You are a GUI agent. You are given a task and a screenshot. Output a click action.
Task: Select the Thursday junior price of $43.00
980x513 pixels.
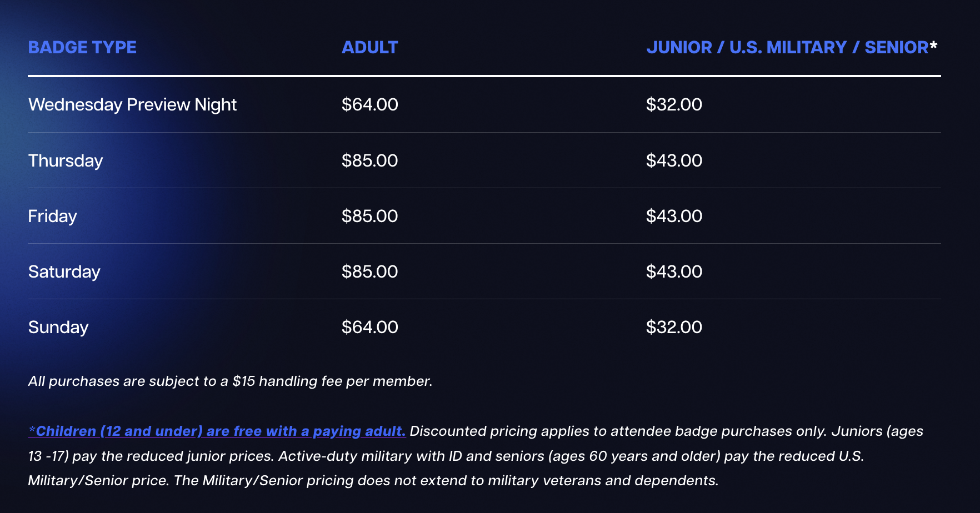point(674,161)
